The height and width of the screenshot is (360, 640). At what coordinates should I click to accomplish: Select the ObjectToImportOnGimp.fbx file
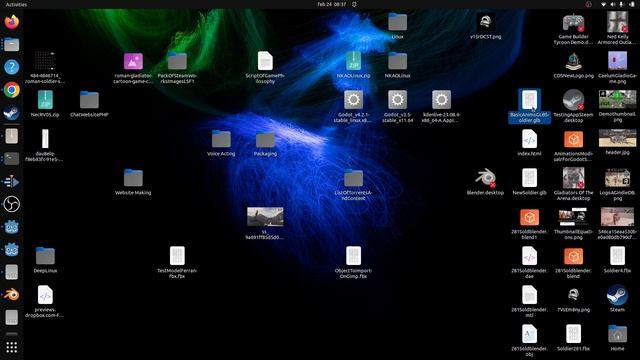(x=353, y=263)
